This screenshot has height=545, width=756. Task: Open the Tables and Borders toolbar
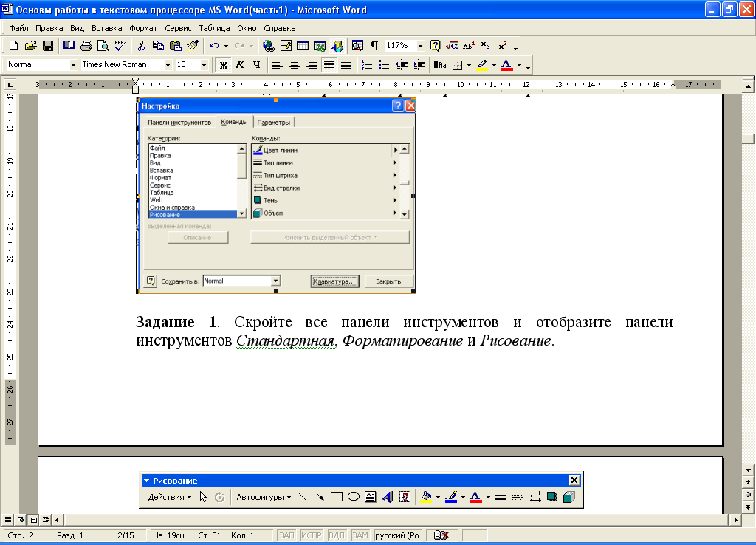(286, 46)
